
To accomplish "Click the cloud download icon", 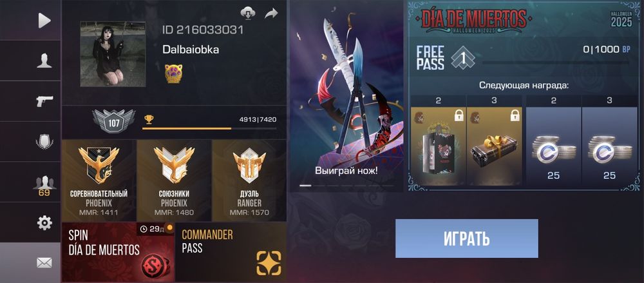I will pos(248,13).
